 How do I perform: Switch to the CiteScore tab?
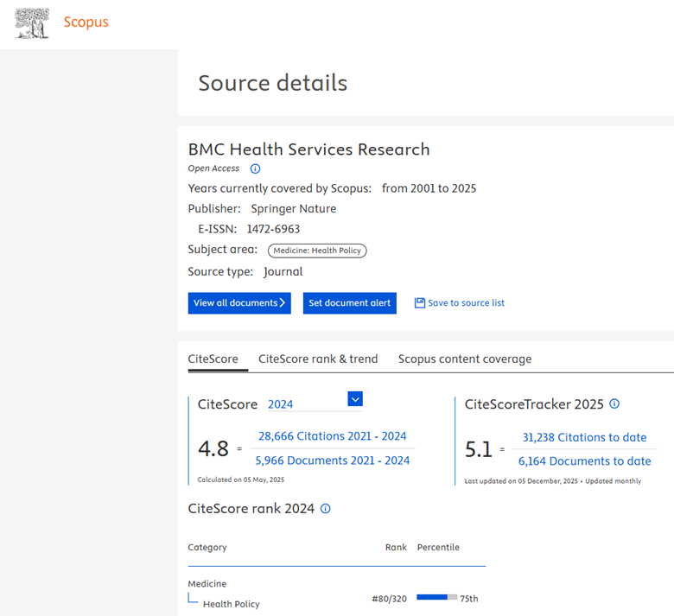[x=213, y=359]
